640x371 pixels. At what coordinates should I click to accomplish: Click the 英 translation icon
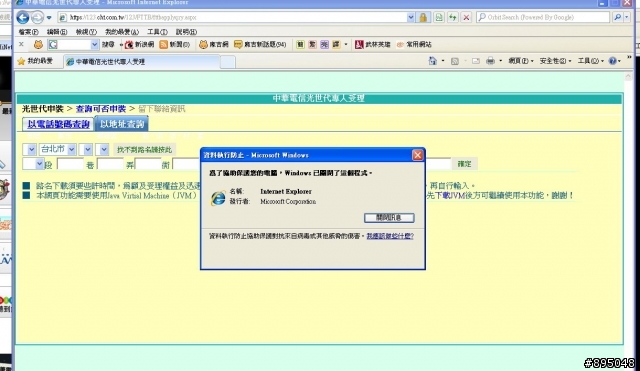click(324, 44)
